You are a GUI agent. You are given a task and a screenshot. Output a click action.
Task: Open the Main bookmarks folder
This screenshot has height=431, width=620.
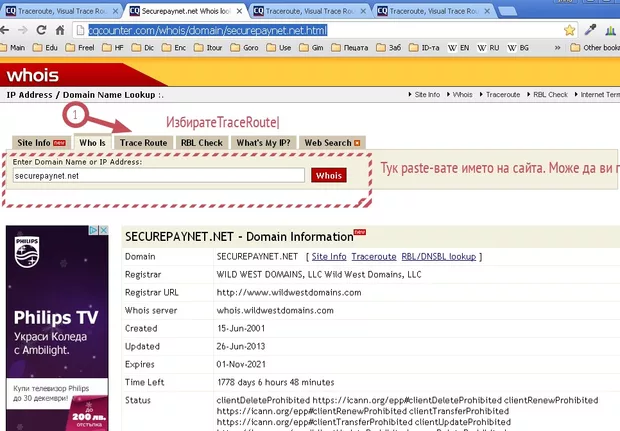(13, 48)
